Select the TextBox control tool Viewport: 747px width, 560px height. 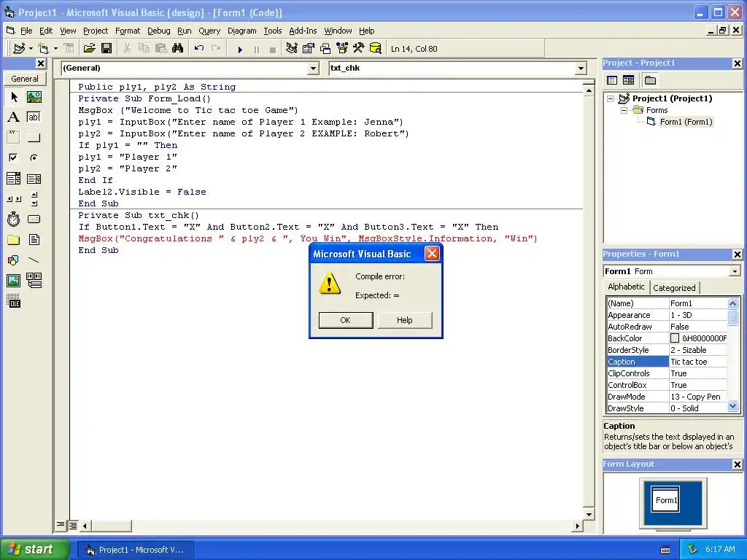pyautogui.click(x=34, y=117)
